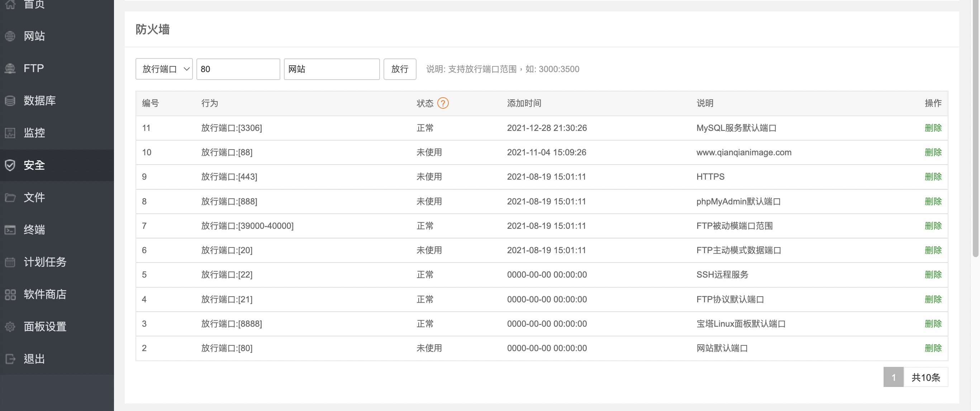The width and height of the screenshot is (980, 411).
Task: Delete rule for port 3306
Action: tap(933, 128)
